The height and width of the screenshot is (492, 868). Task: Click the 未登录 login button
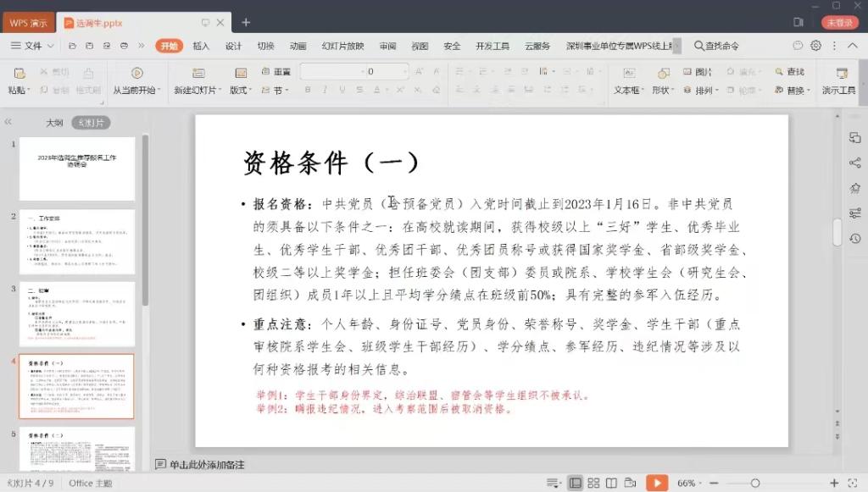pos(839,22)
